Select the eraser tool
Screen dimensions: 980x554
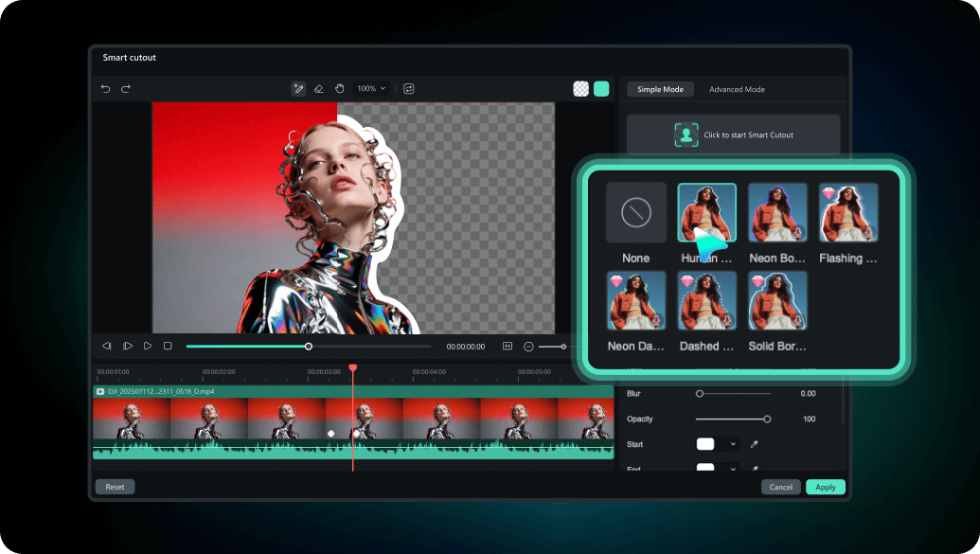coord(319,89)
